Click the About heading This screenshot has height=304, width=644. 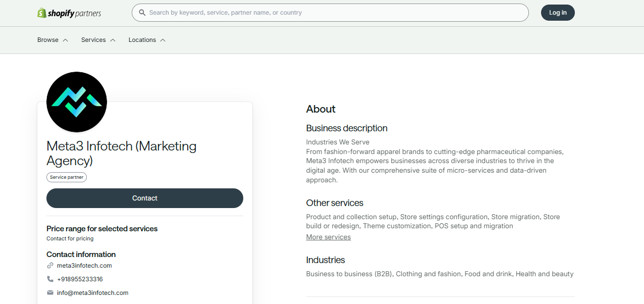(321, 109)
